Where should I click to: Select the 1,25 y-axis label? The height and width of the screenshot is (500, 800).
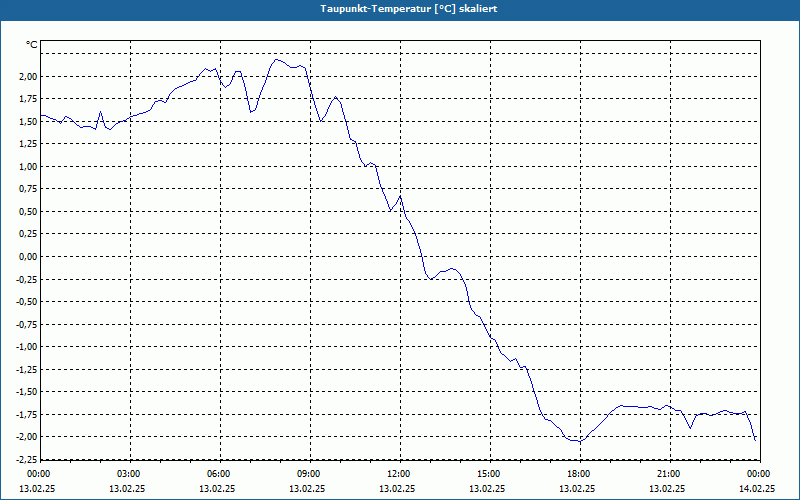[29, 144]
